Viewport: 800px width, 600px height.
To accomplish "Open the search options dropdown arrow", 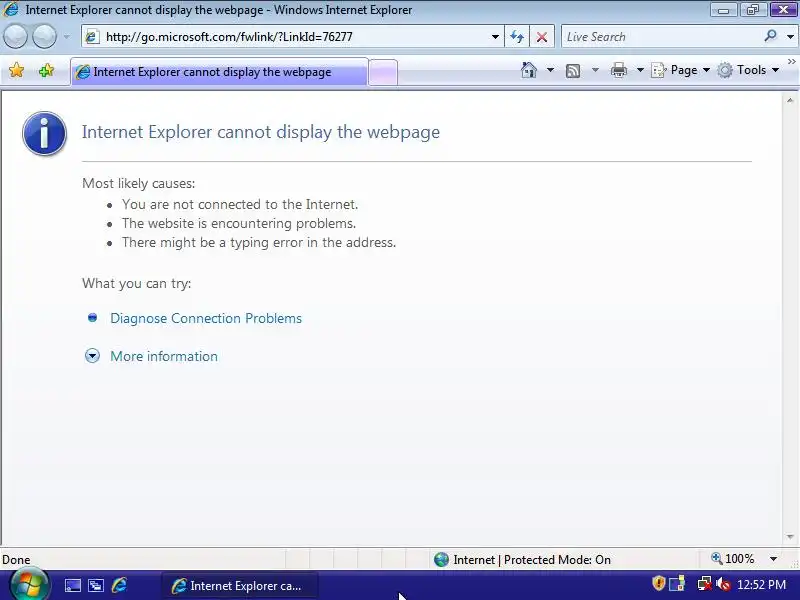I will pos(790,37).
